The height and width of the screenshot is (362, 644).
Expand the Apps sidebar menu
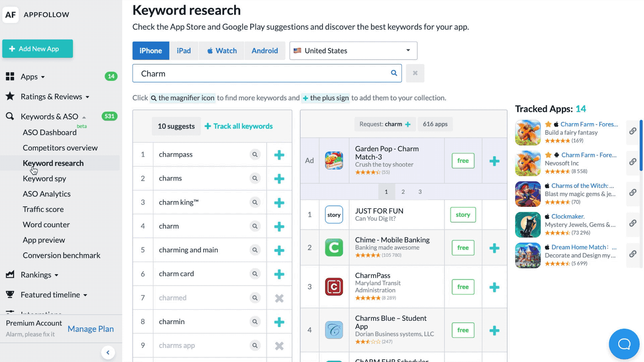tap(33, 77)
